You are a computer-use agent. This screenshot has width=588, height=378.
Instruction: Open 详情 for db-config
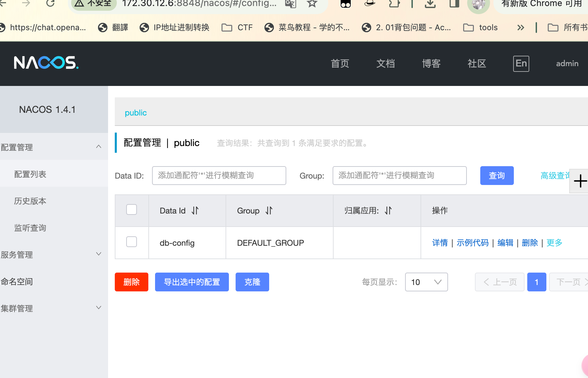coord(440,243)
